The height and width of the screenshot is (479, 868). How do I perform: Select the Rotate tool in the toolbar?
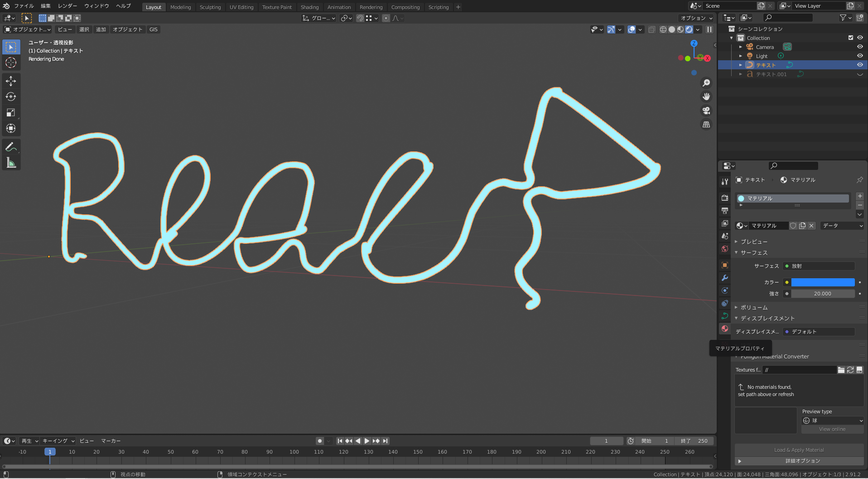coord(11,97)
